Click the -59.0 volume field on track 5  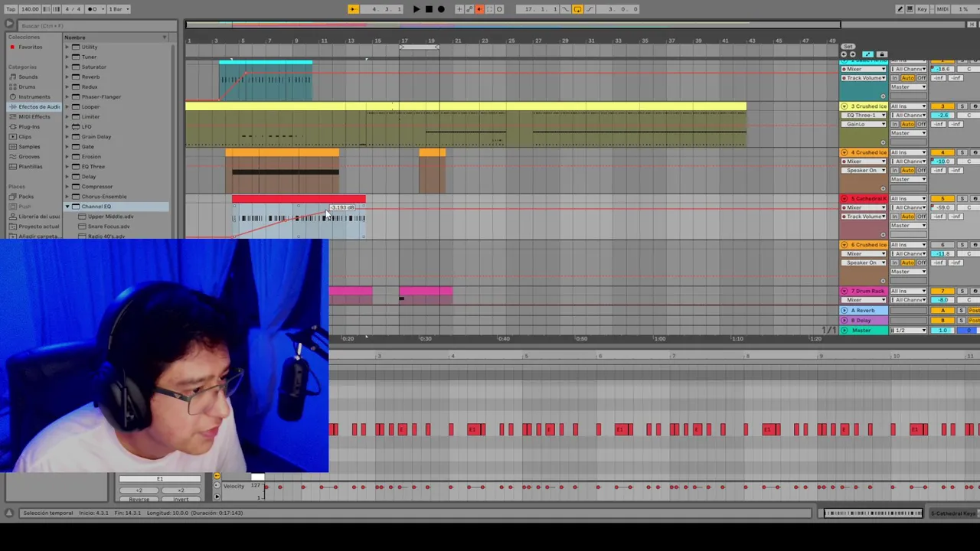click(942, 207)
